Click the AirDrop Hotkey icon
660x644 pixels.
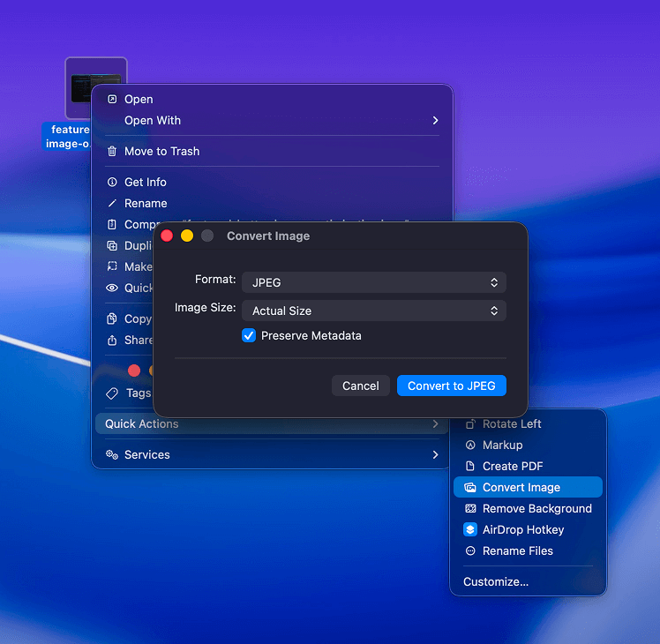point(470,530)
